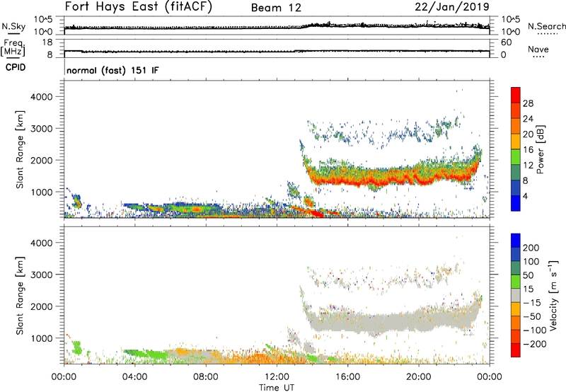The image size is (566, 392).
Task: Click the 'normal (fast) 151 IF' text
Action: tap(112, 70)
